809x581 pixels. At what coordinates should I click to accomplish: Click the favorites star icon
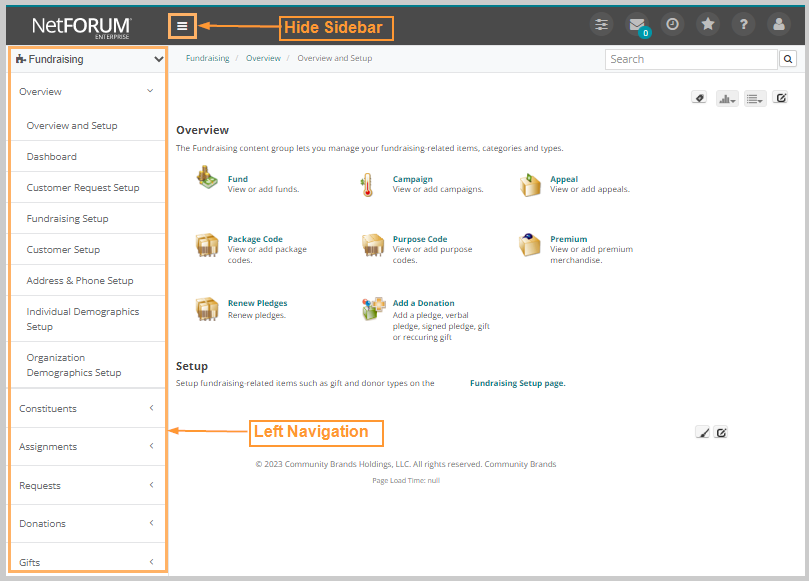[708, 24]
